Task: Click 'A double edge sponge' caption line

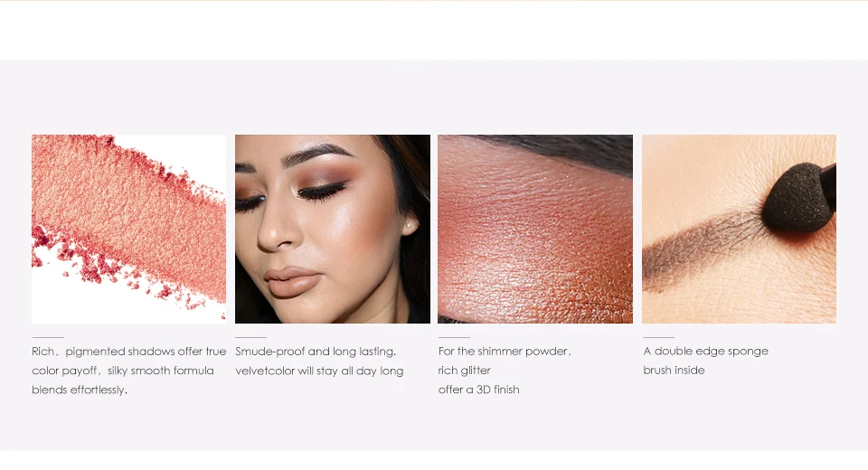Action: pyautogui.click(x=706, y=351)
